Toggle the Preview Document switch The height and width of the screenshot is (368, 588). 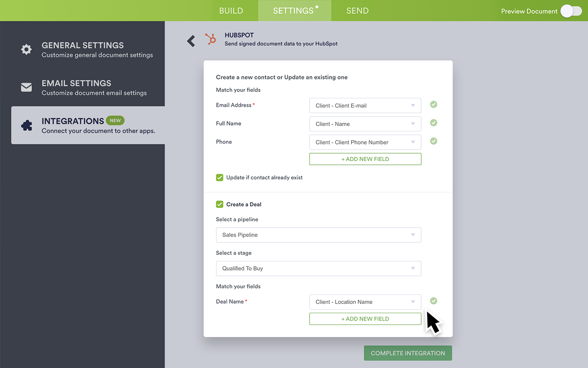tap(571, 11)
